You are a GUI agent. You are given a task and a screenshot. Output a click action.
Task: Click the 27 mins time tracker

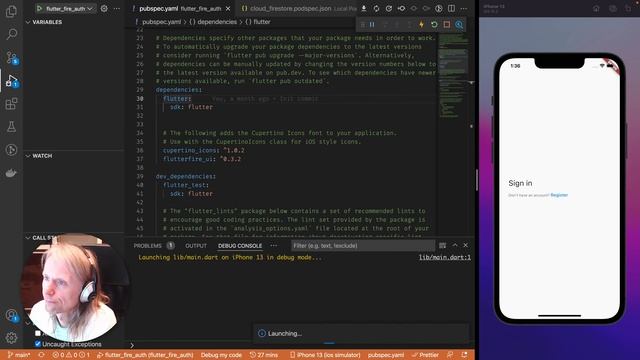(264, 355)
